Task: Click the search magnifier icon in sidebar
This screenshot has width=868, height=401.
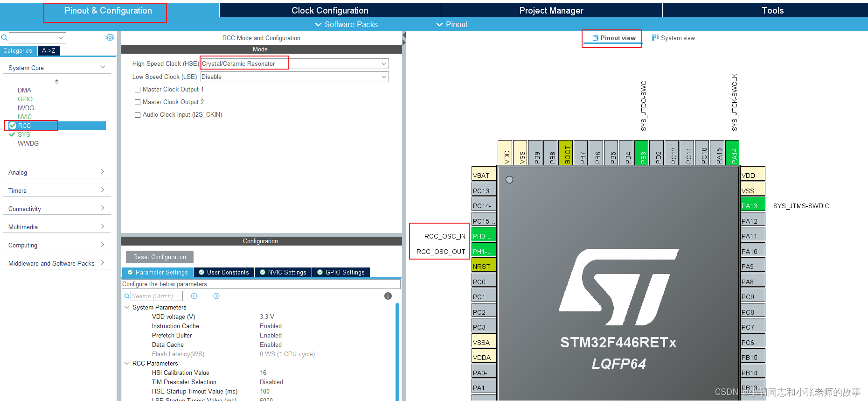Action: tap(4, 37)
